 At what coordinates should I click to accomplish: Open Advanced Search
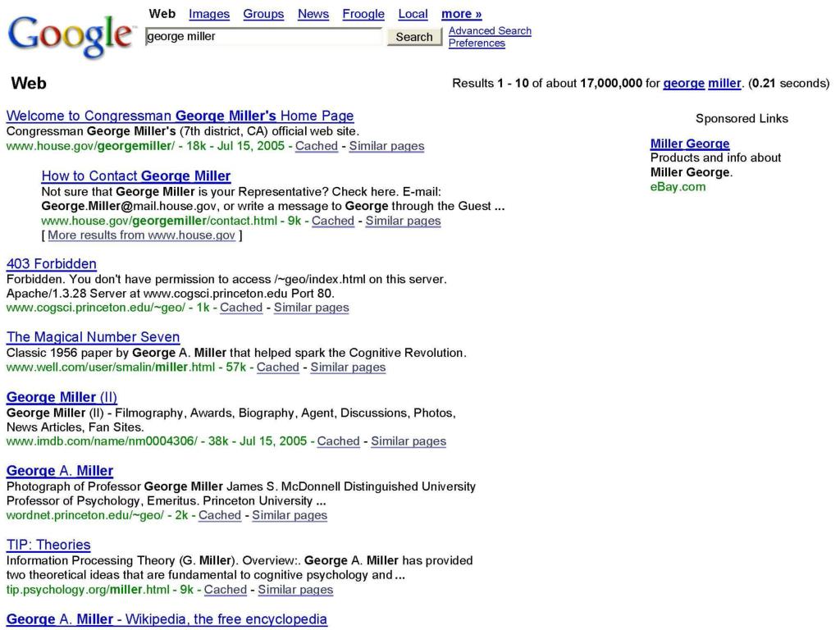click(491, 31)
